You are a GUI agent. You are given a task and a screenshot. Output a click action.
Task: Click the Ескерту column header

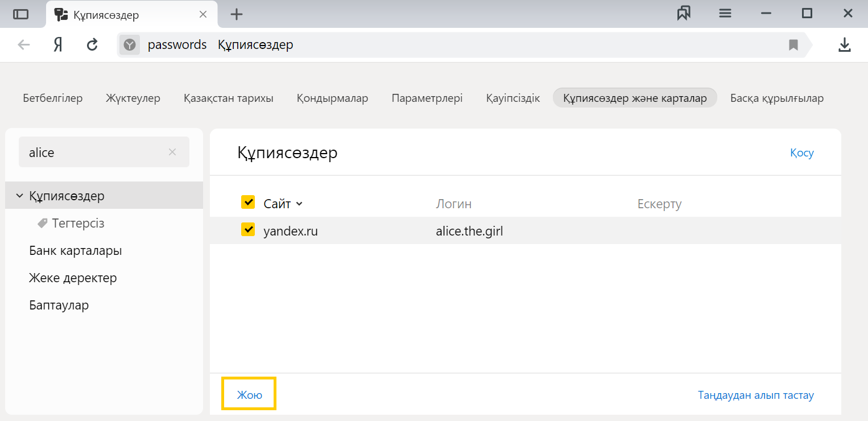[660, 204]
